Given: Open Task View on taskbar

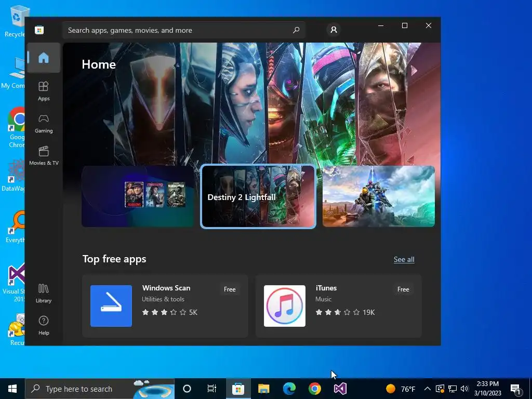Looking at the screenshot, I should pos(212,389).
